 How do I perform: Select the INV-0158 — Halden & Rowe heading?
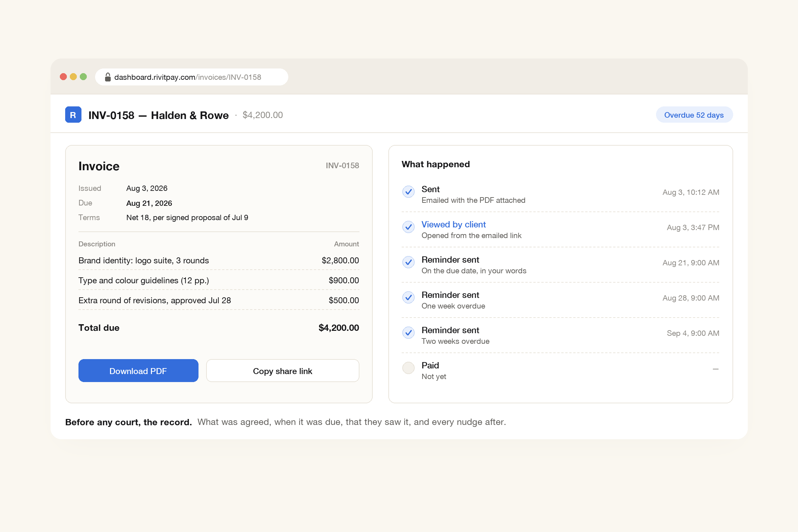tap(159, 115)
